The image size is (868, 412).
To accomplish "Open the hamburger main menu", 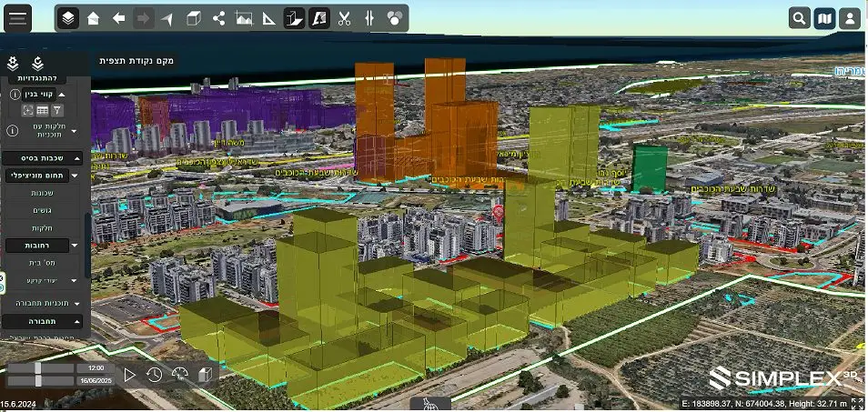I will pos(17,18).
